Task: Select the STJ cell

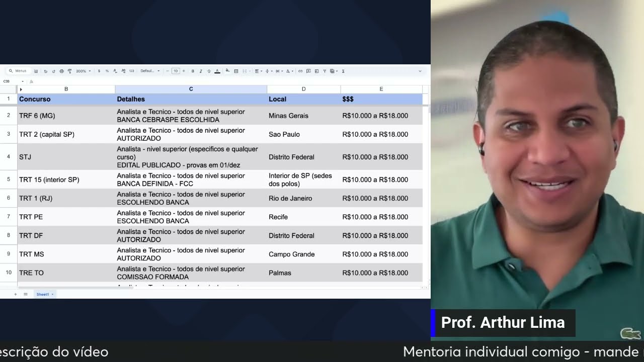Action: [66, 157]
